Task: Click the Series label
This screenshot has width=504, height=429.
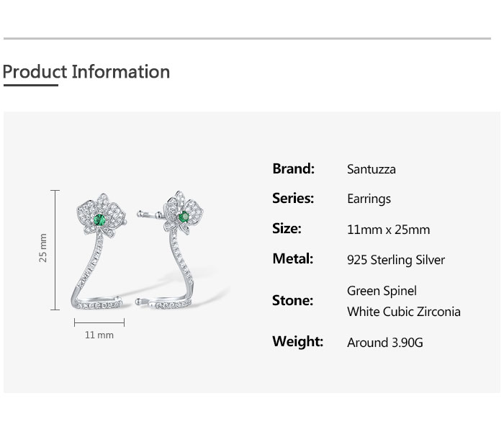Action: (293, 198)
